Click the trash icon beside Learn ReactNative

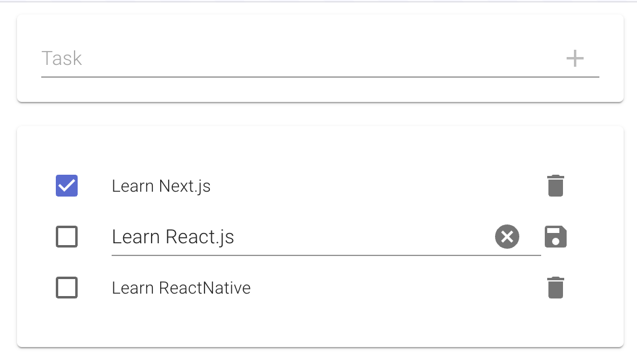[556, 288]
